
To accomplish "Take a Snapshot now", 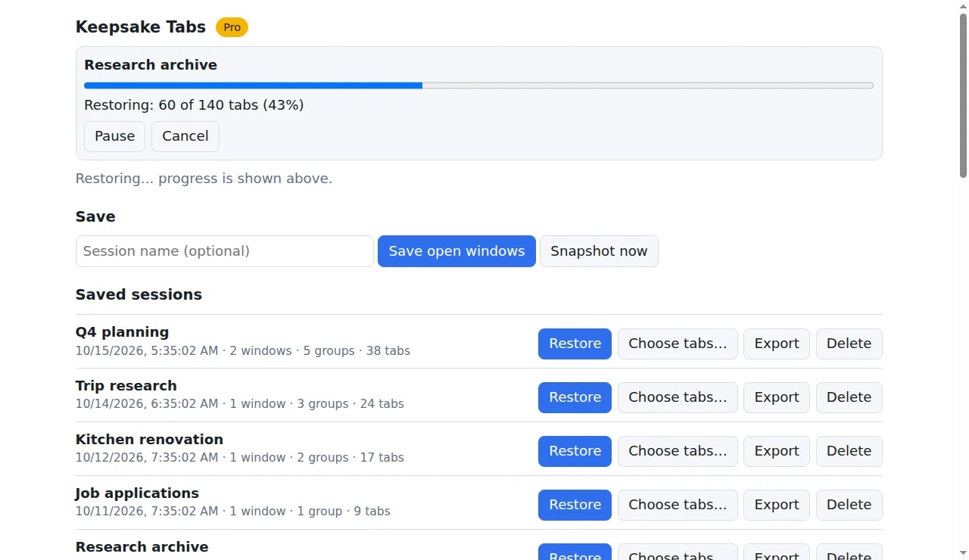I will click(599, 251).
